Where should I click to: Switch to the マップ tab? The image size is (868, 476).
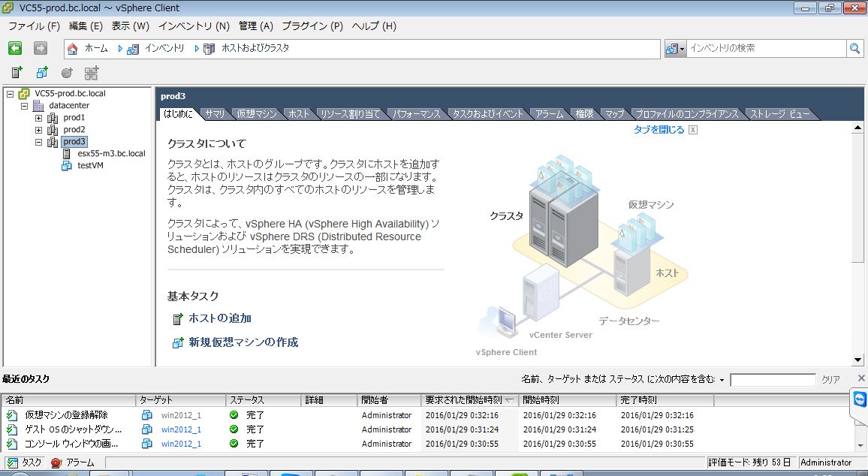pos(614,114)
